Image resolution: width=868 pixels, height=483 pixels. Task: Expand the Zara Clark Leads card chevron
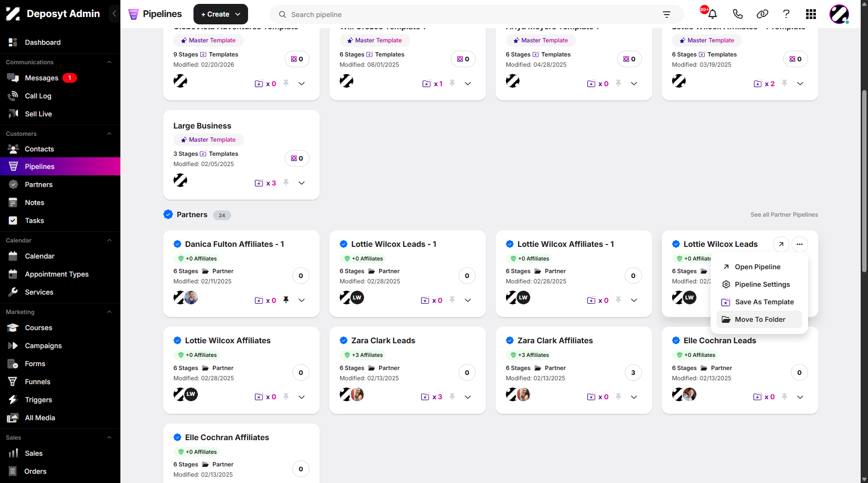pyautogui.click(x=468, y=397)
